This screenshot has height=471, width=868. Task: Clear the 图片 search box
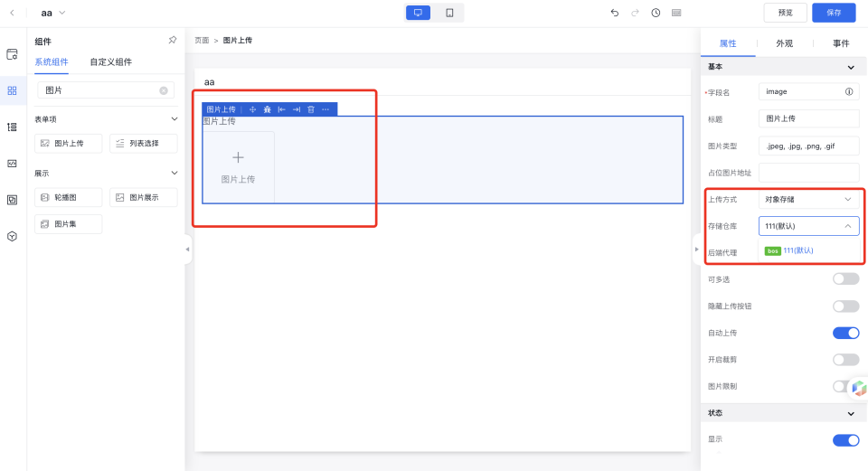pos(164,90)
